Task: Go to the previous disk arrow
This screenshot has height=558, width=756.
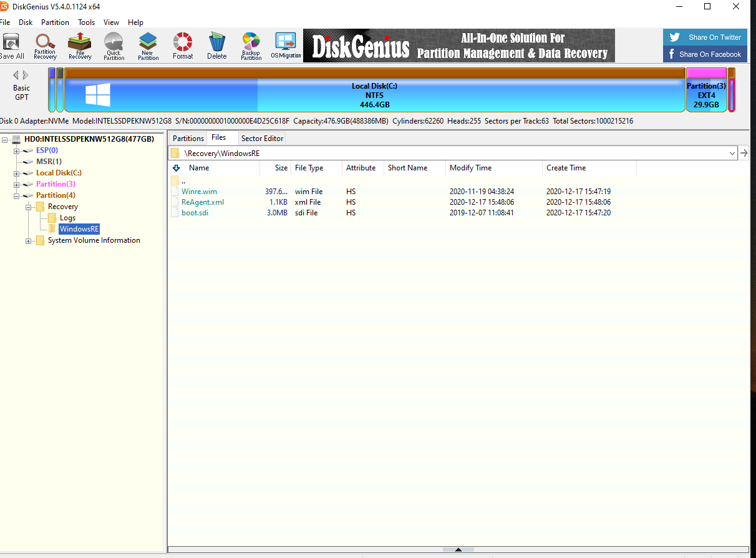Action: point(16,75)
